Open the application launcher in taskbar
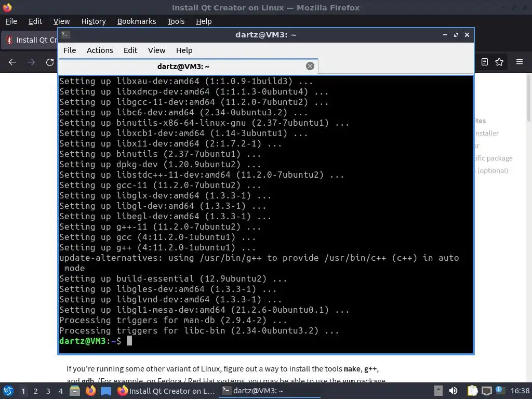This screenshot has width=532, height=399. [8, 391]
